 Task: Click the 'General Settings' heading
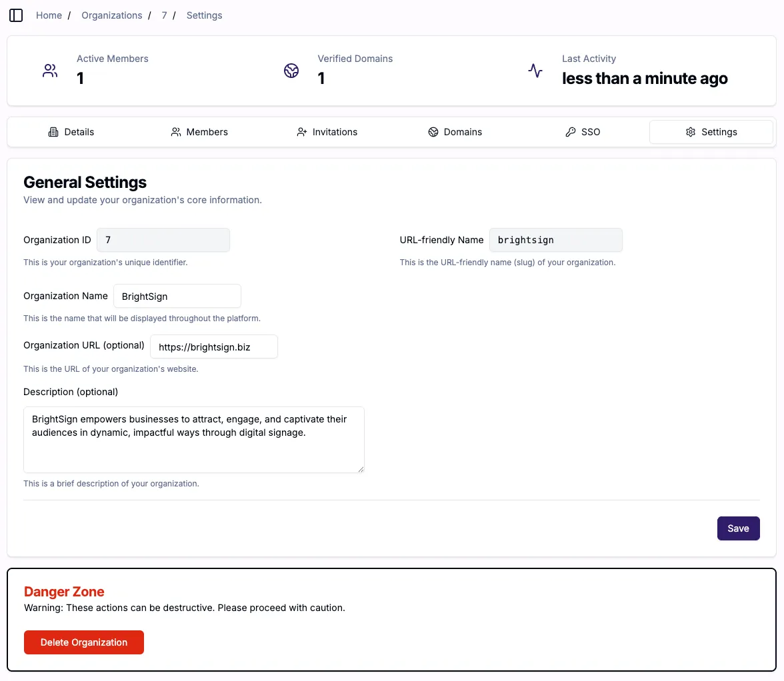85,183
